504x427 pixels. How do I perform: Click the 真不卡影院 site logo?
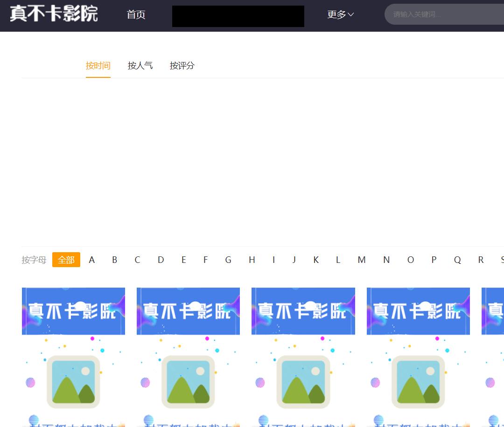pos(53,14)
